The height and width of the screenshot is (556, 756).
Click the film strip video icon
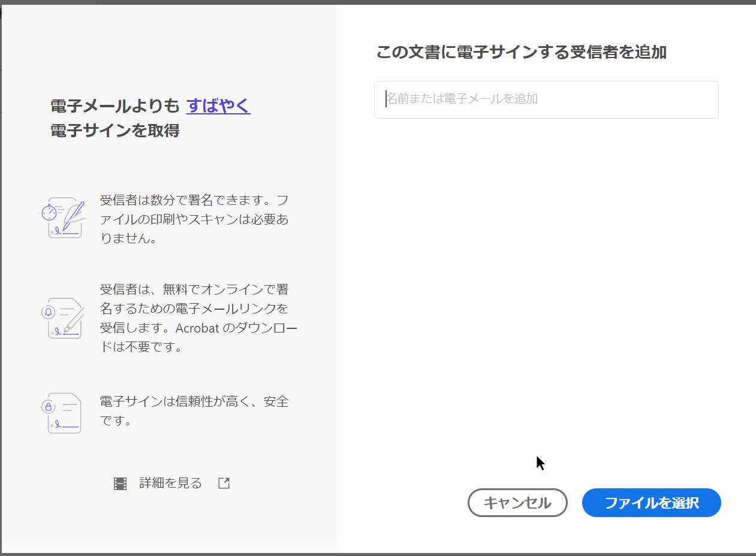pos(119,482)
